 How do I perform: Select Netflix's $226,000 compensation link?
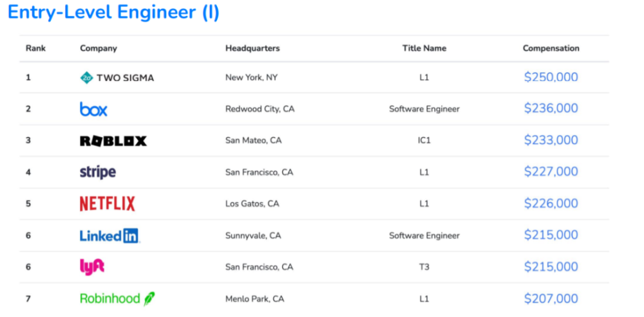tap(551, 203)
